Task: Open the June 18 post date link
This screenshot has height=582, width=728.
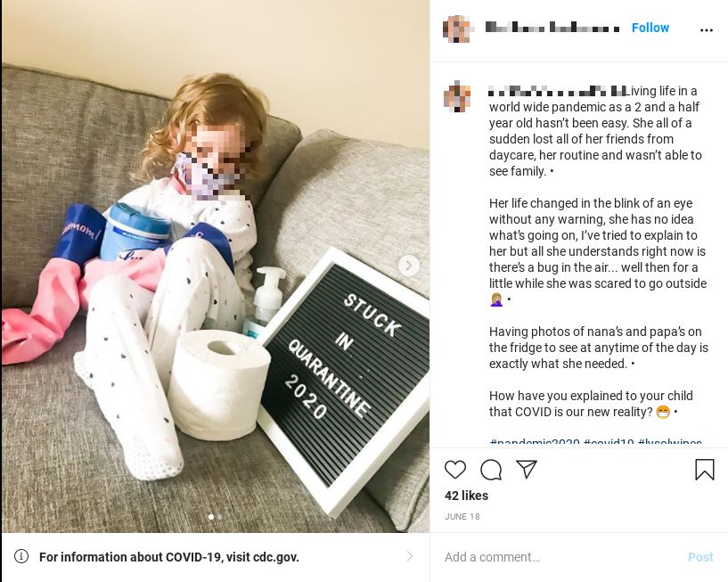Action: click(x=462, y=517)
